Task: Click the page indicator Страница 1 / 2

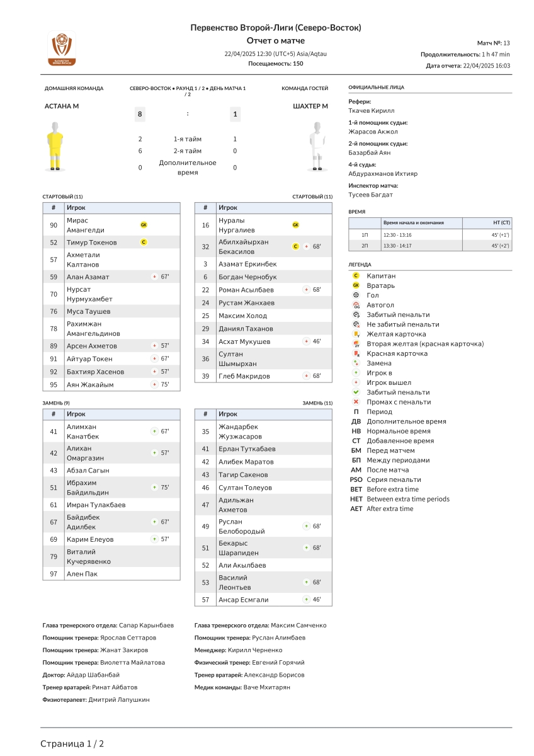Action: click(72, 744)
